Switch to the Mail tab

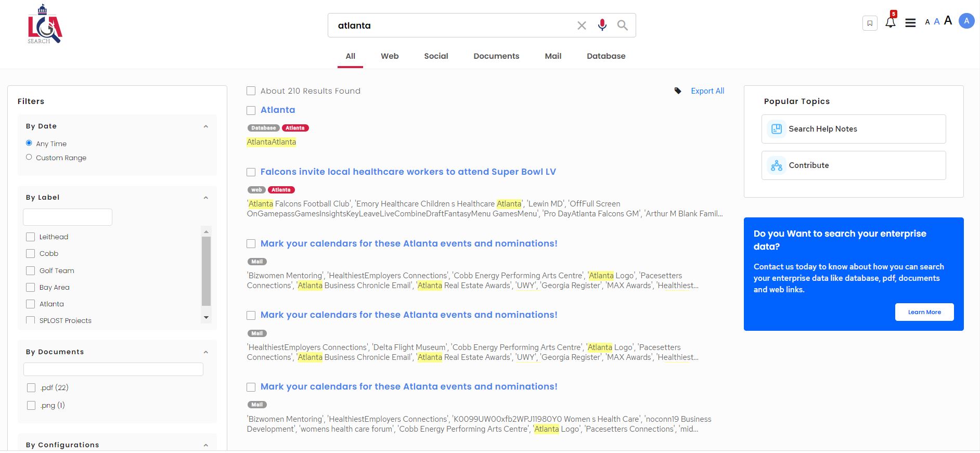[553, 56]
